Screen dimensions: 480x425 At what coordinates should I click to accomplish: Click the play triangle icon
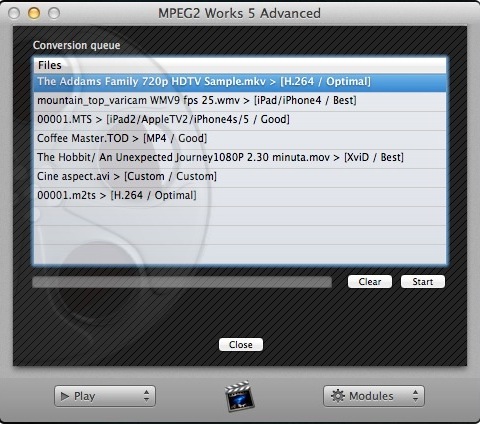pos(65,396)
